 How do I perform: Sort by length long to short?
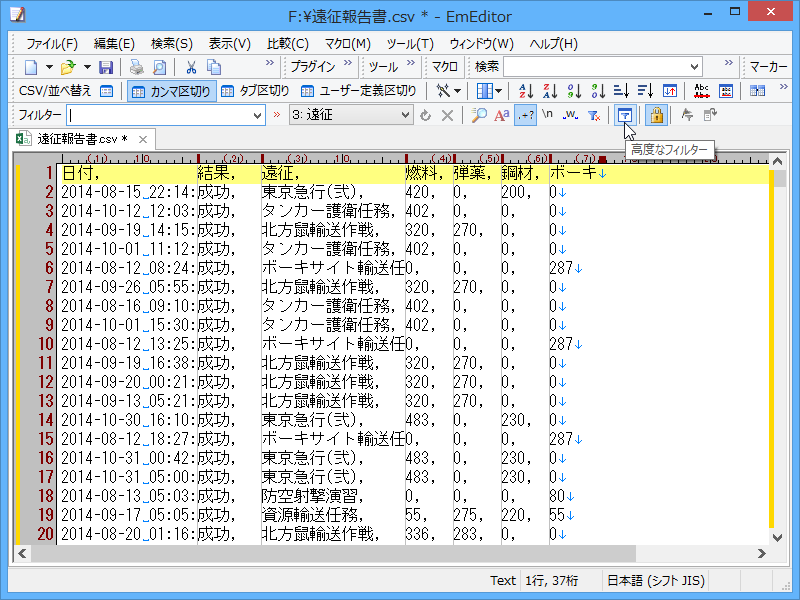coord(645,91)
